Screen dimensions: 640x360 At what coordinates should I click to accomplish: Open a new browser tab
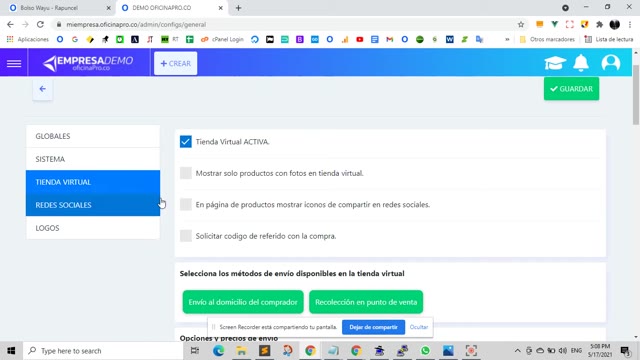click(238, 8)
